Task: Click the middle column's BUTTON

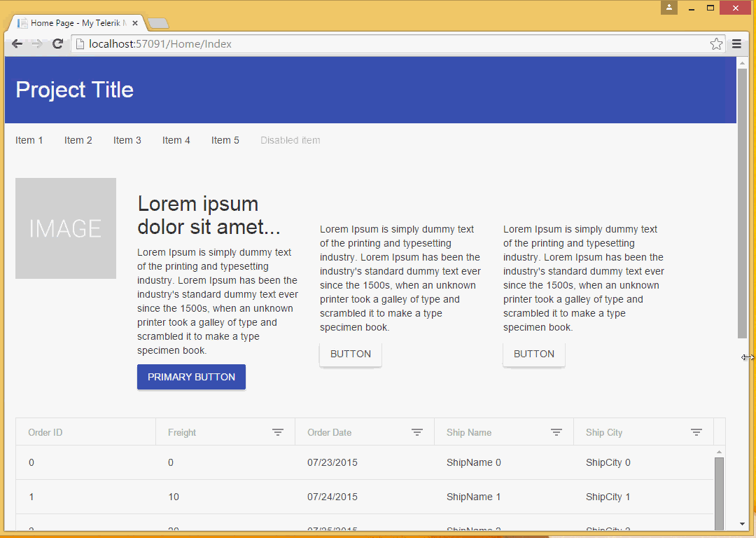Action: [350, 354]
